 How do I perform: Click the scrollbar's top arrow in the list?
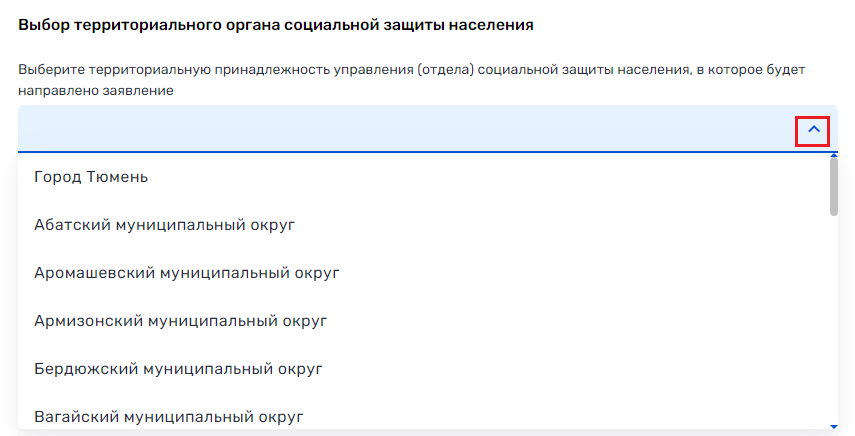coord(834,155)
